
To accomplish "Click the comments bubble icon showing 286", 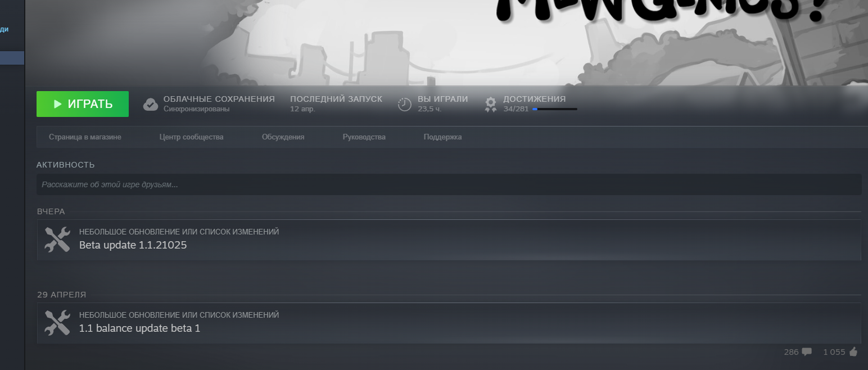I will 807,352.
